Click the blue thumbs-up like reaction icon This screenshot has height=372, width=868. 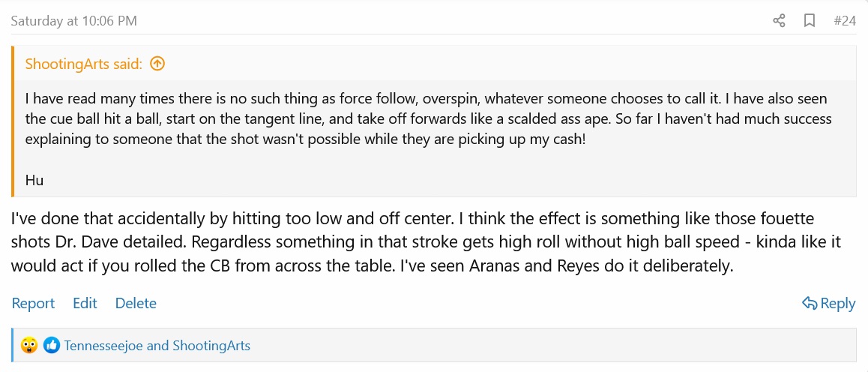pyautogui.click(x=52, y=346)
